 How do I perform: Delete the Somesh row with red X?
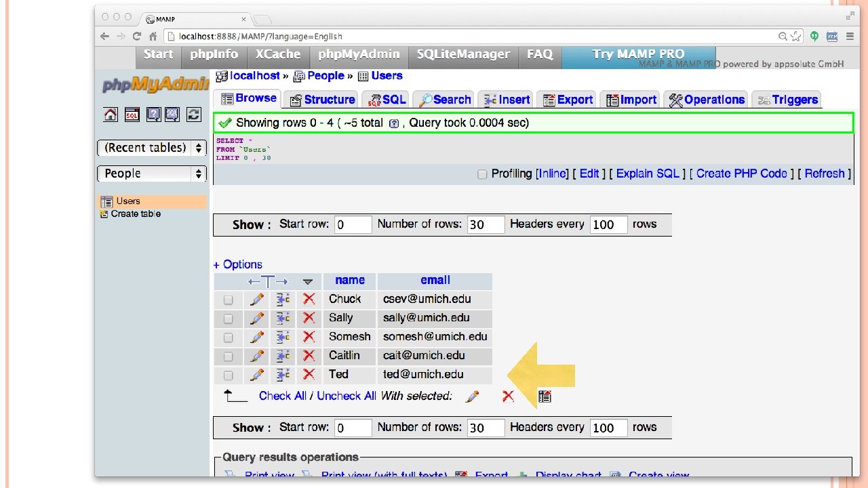coord(309,337)
